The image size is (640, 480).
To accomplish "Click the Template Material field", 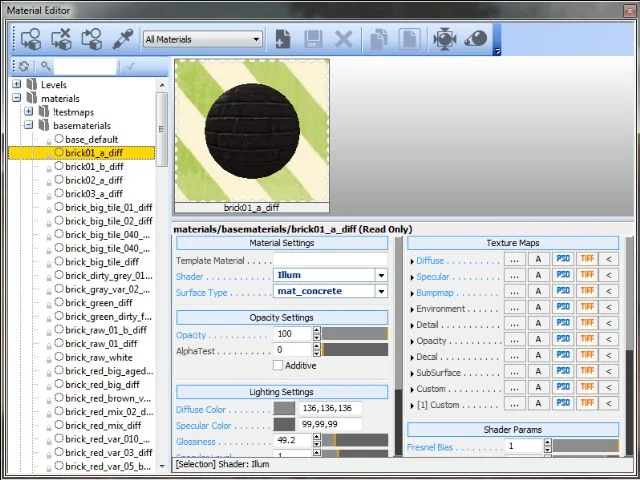I will 331,260.
